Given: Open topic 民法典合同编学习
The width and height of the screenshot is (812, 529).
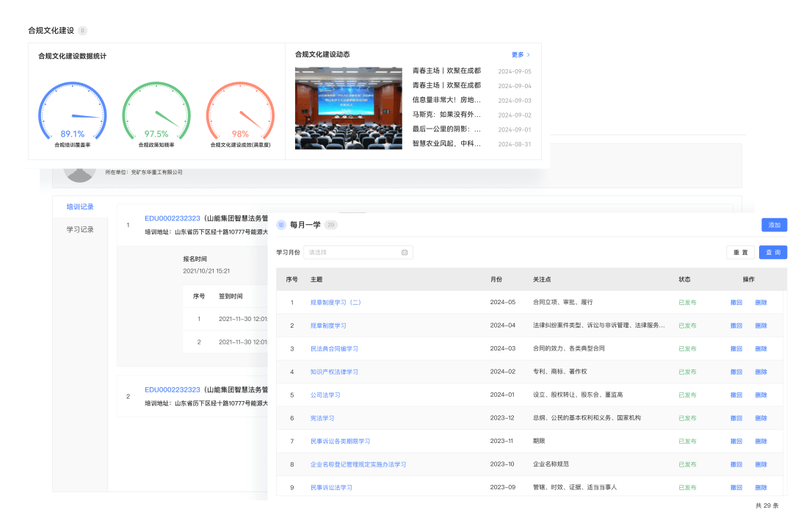Looking at the screenshot, I should coord(334,349).
